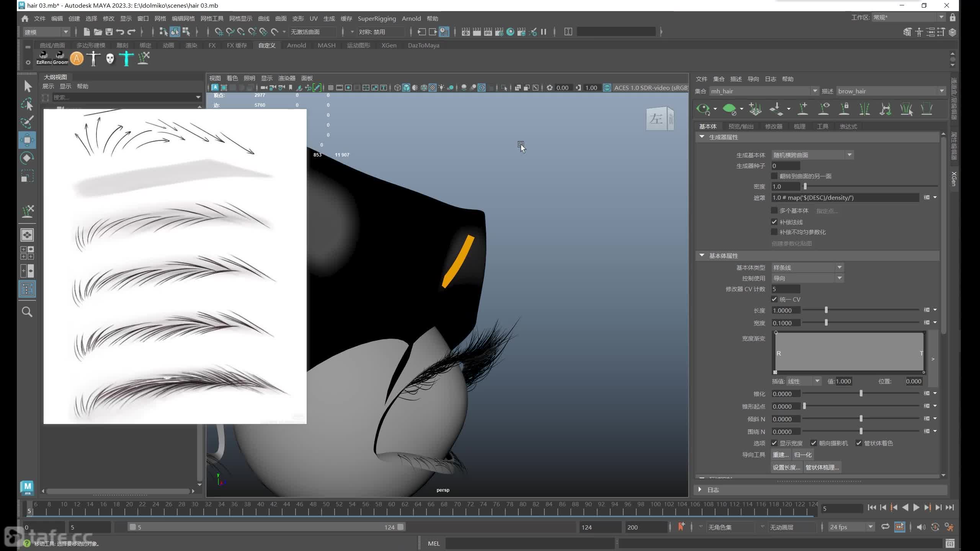Activate the Rotate tool in toolbox
Screen dimensions: 980x551
click(x=27, y=158)
